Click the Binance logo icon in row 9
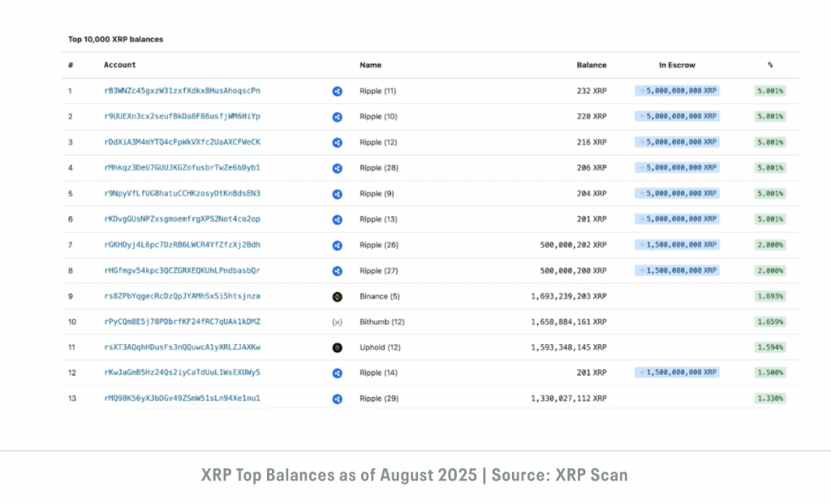Image resolution: width=831 pixels, height=504 pixels. coord(337,297)
